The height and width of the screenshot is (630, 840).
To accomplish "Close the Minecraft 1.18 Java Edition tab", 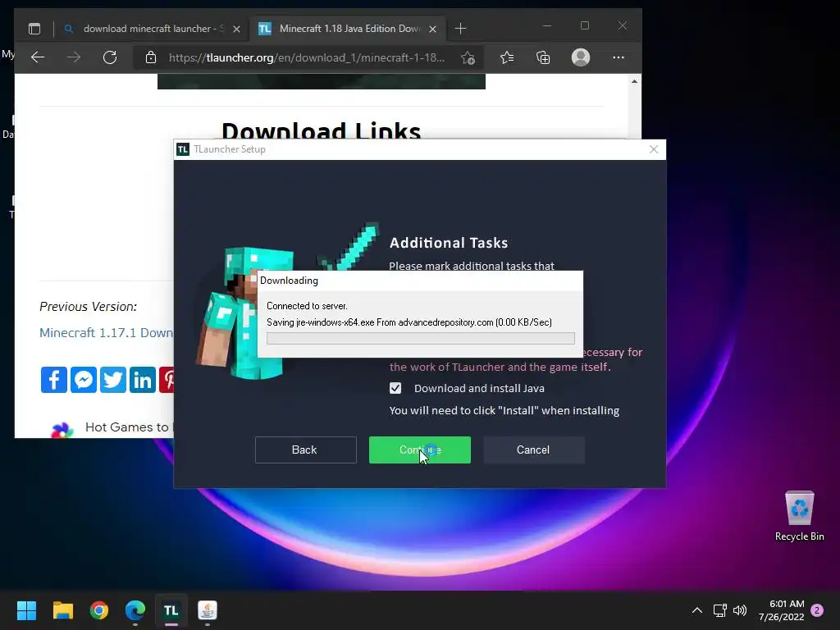I will pos(433,29).
